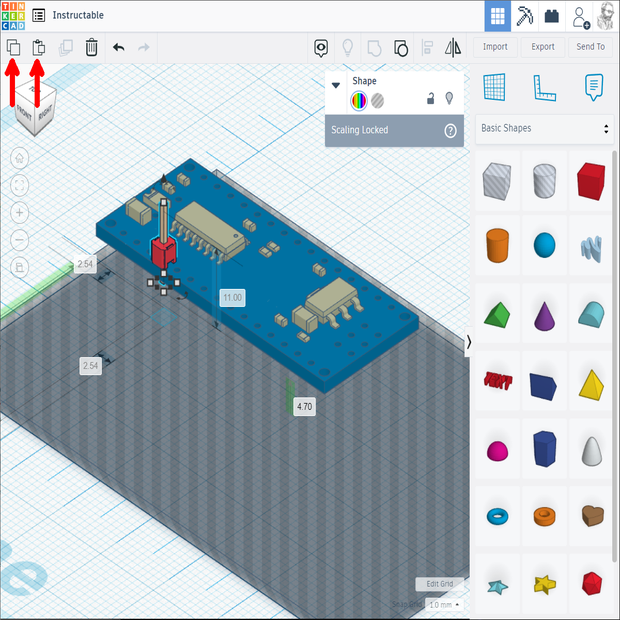
Task: Open the Scaling Locked help icon
Action: tap(450, 130)
